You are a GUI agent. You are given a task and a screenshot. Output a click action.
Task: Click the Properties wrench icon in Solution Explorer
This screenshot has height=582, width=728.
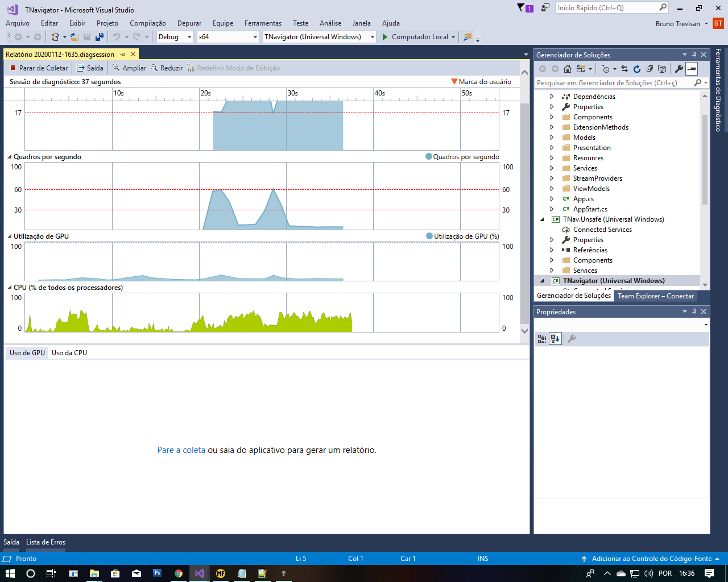coord(679,68)
